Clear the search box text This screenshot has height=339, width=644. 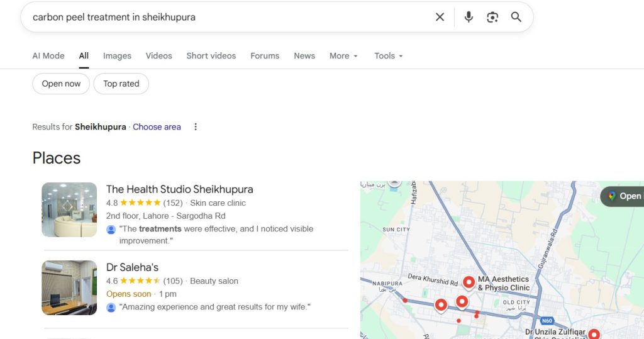[440, 17]
